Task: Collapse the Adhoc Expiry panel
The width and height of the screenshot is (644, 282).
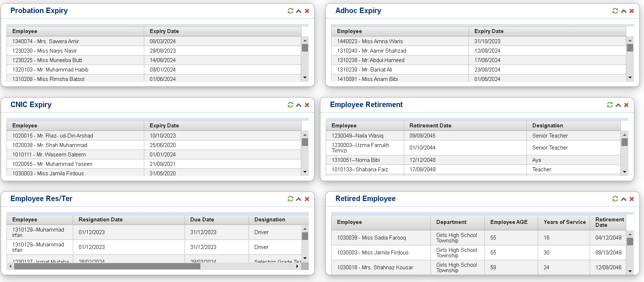Action: click(x=623, y=11)
